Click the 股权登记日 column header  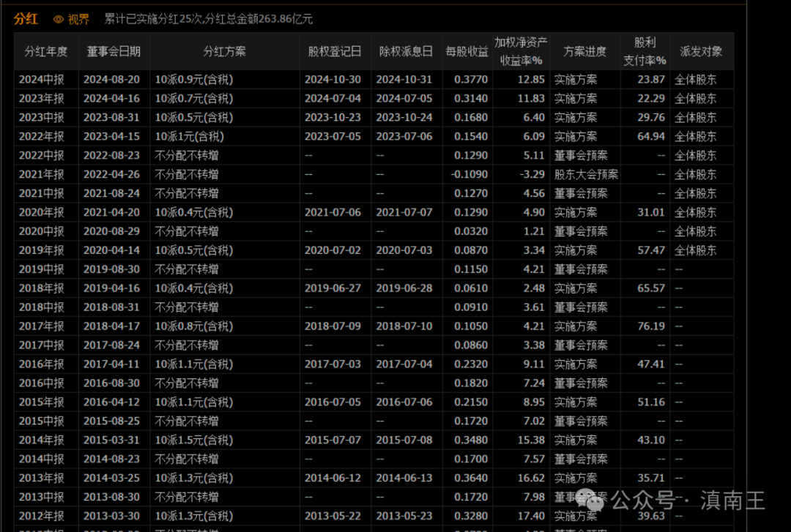pos(335,51)
